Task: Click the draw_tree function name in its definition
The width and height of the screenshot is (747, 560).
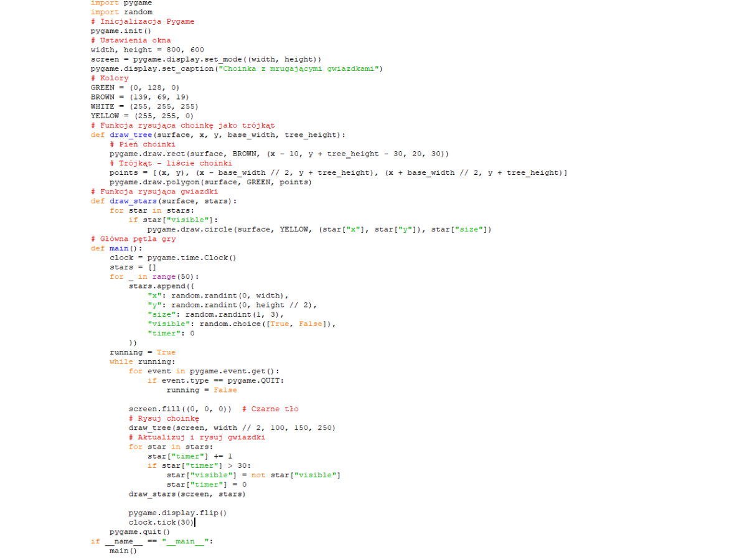Action: 131,135
